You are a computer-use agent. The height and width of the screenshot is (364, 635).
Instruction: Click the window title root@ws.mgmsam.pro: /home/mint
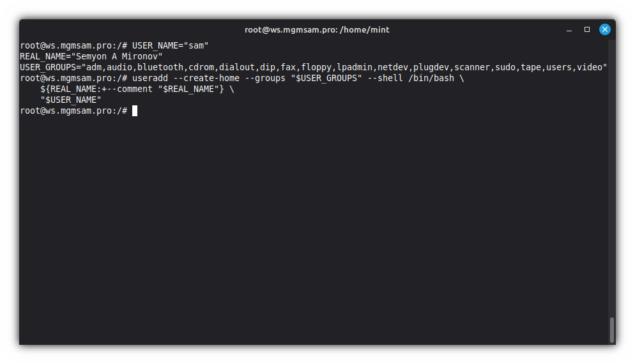pos(317,29)
